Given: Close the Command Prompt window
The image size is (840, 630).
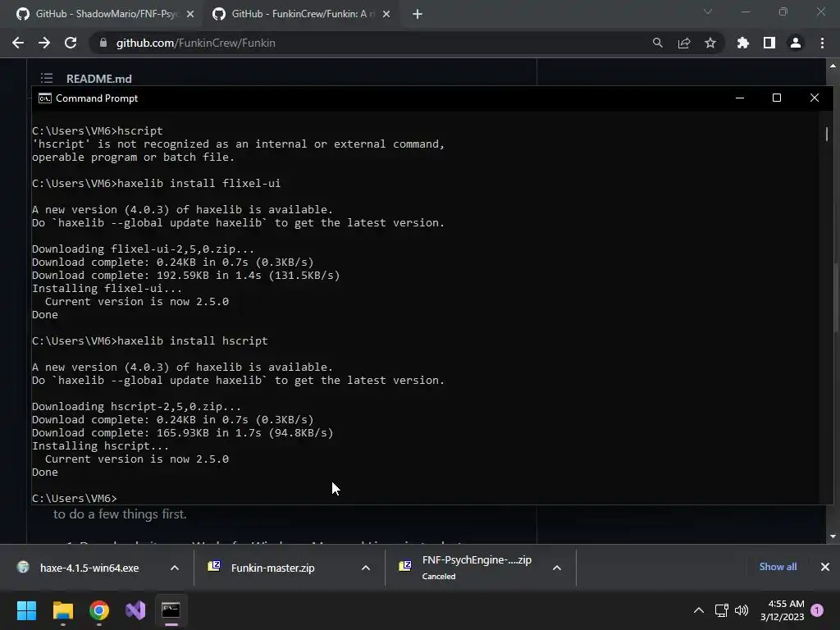Looking at the screenshot, I should [x=815, y=98].
